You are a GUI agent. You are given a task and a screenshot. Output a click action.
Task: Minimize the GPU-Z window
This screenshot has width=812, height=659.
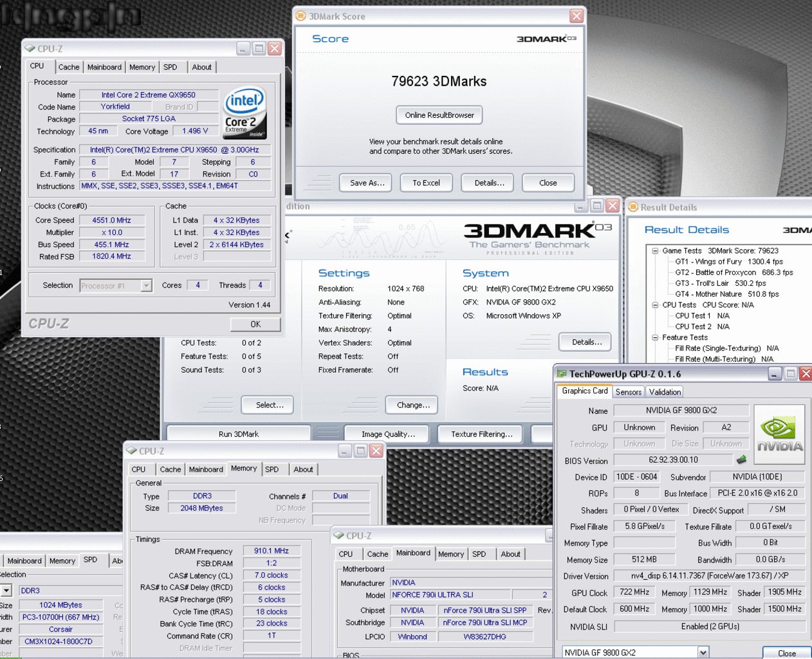pos(775,374)
